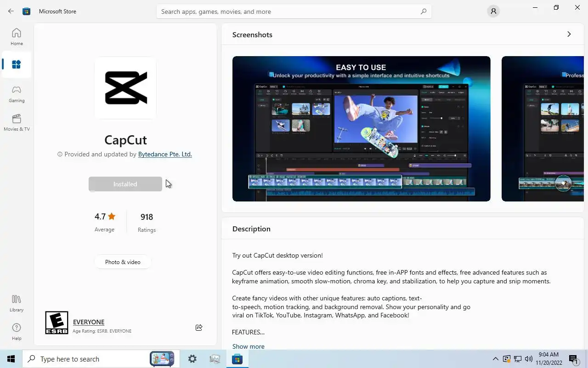Expand Screenshots with the chevron arrow
Image resolution: width=588 pixels, height=368 pixels.
569,34
